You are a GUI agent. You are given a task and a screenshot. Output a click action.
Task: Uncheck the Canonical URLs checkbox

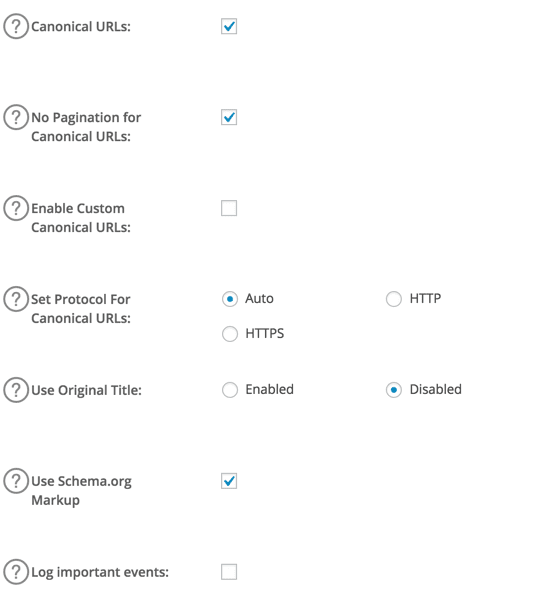[x=229, y=26]
